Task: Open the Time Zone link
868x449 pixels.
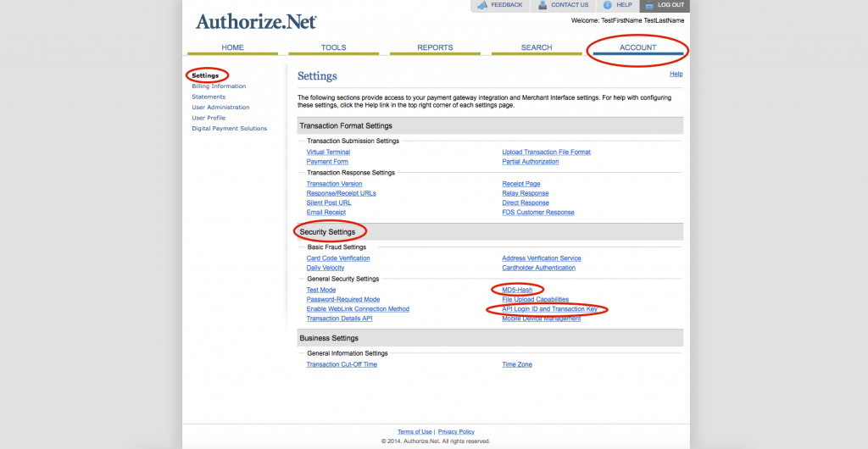Action: [517, 365]
